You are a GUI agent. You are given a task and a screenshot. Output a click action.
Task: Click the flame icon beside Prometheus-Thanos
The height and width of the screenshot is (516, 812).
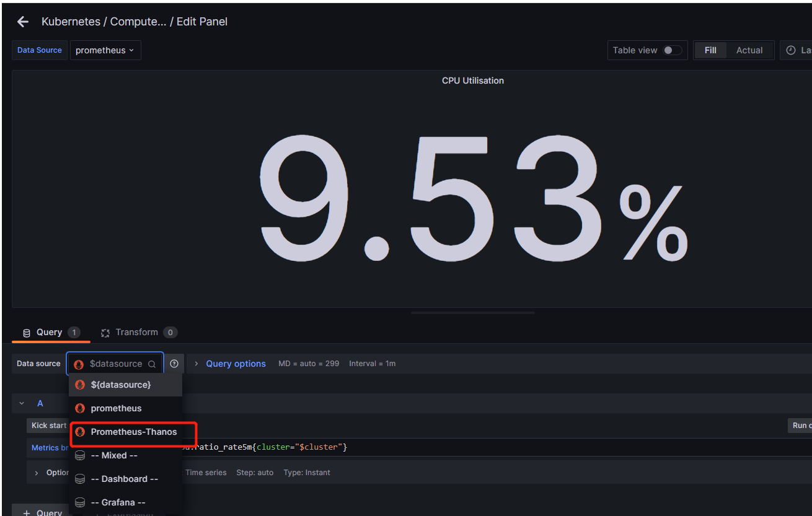click(80, 432)
